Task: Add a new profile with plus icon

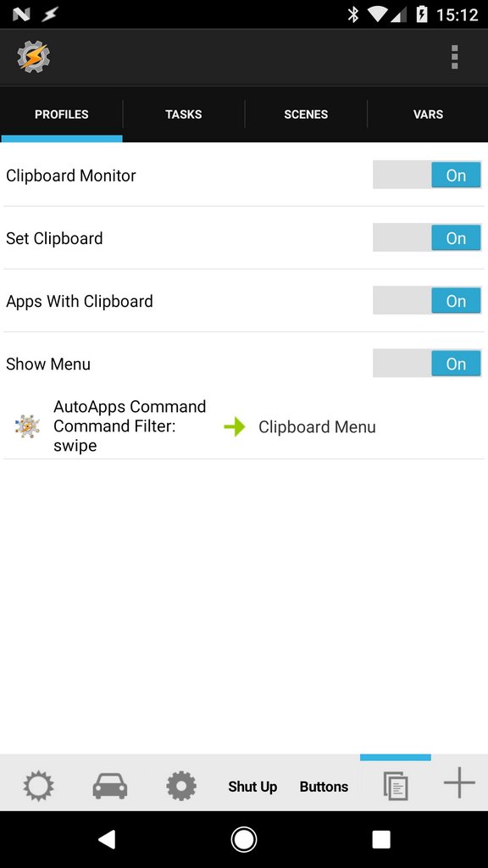Action: coord(459,782)
